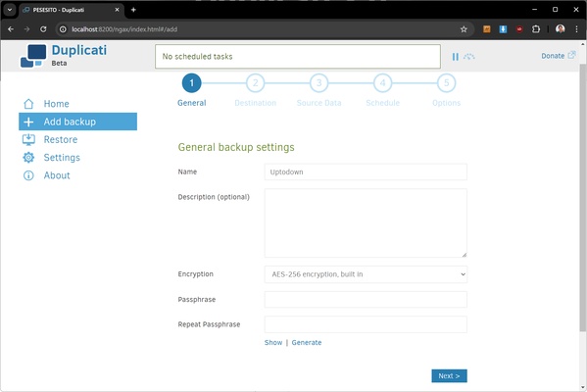Open a new browser tab with the plus
The image size is (587, 392).
coord(133,10)
